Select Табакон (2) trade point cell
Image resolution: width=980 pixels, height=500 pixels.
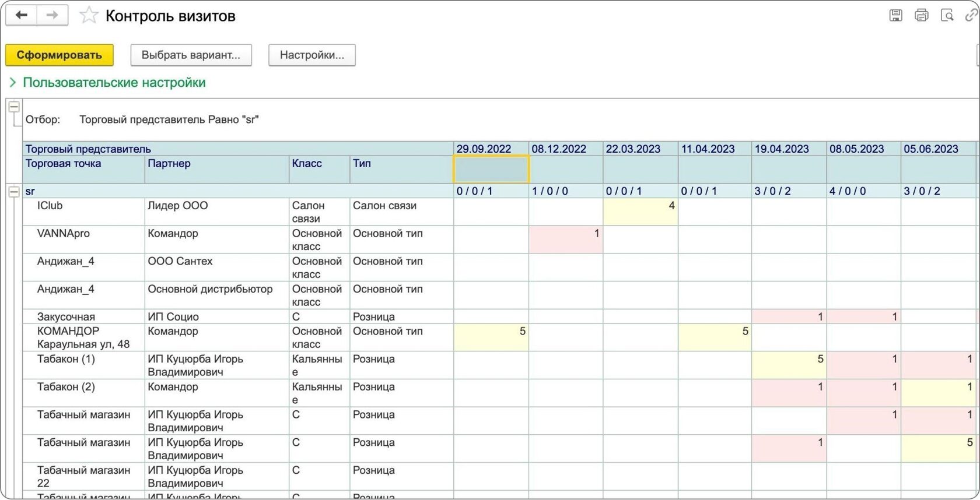[84, 393]
